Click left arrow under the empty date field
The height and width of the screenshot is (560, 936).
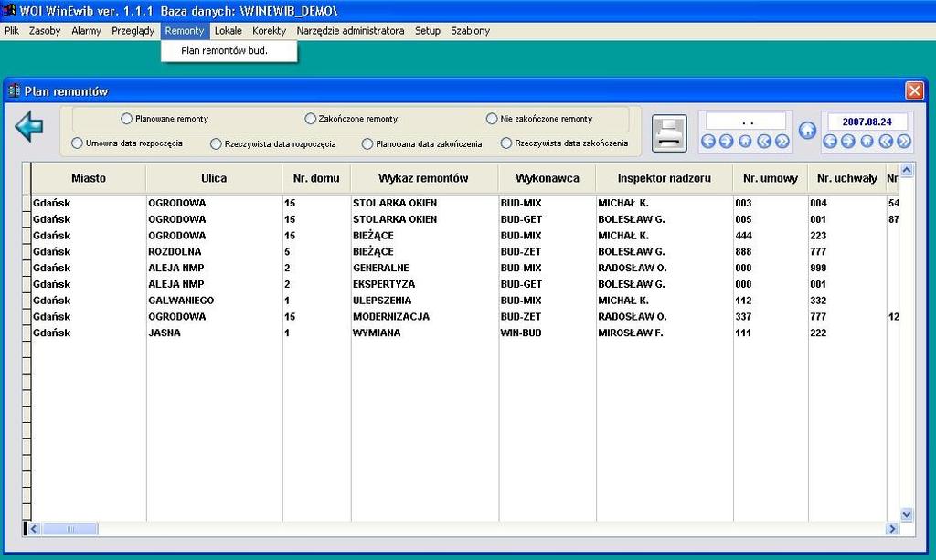pos(708,142)
